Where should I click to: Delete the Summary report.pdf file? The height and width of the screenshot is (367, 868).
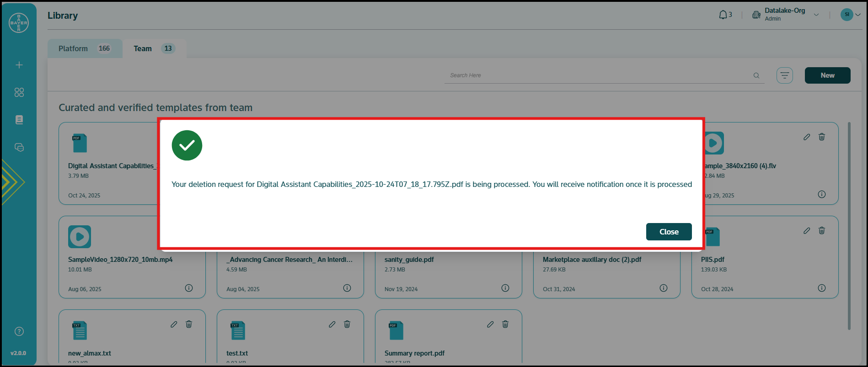point(505,324)
